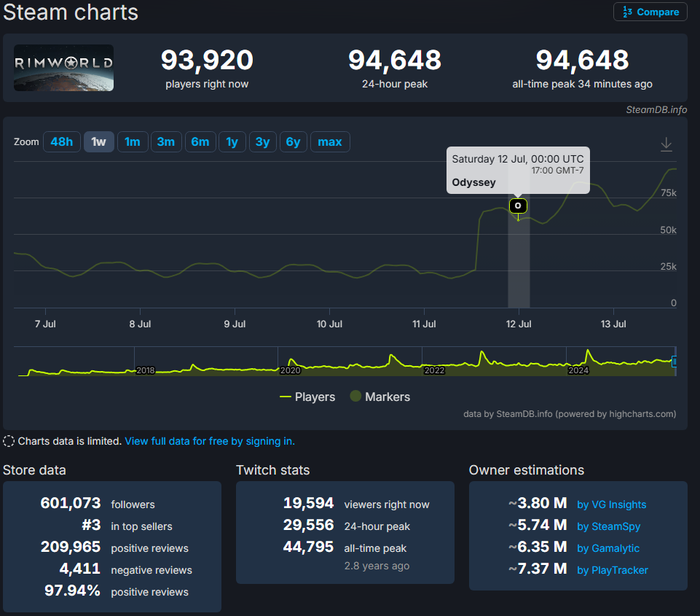Image resolution: width=700 pixels, height=616 pixels.
Task: Open the Gamalytic estimate link
Action: (x=608, y=548)
